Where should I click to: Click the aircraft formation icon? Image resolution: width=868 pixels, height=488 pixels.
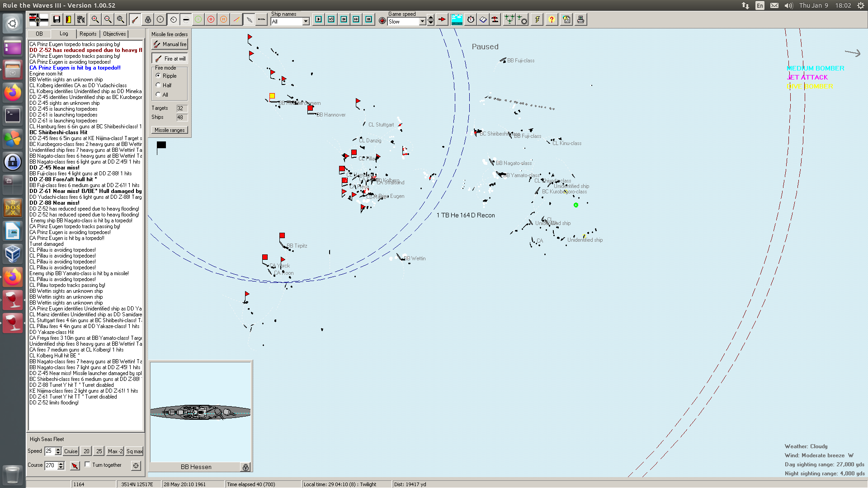pyautogui.click(x=509, y=19)
